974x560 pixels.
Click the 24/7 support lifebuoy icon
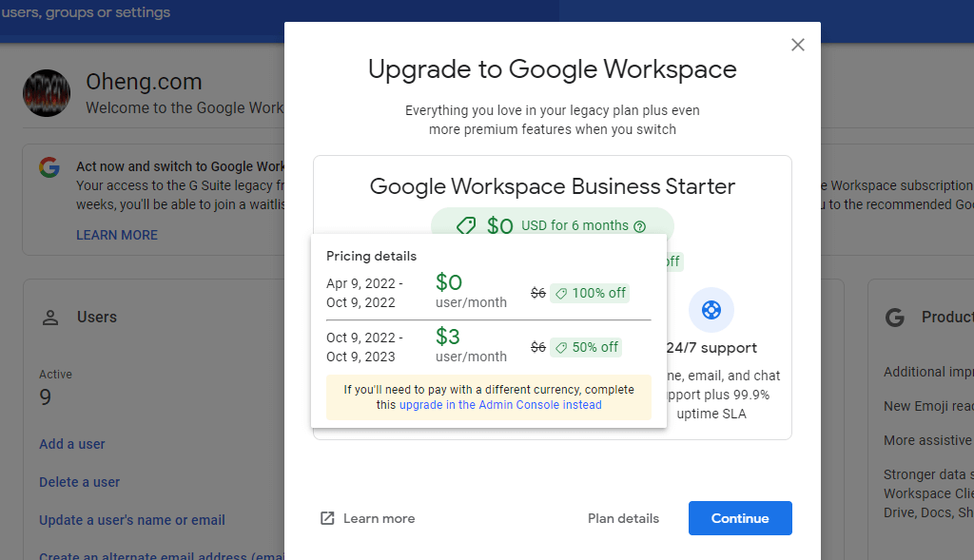click(x=711, y=310)
